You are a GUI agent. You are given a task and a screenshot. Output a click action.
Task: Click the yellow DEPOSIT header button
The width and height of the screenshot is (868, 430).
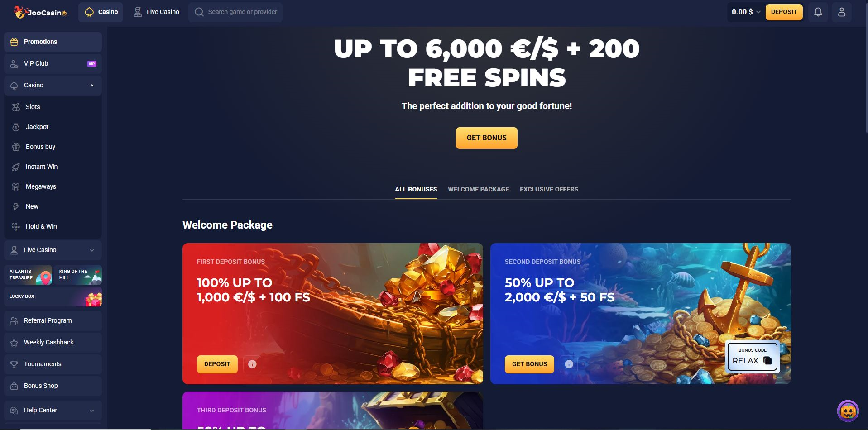point(784,12)
